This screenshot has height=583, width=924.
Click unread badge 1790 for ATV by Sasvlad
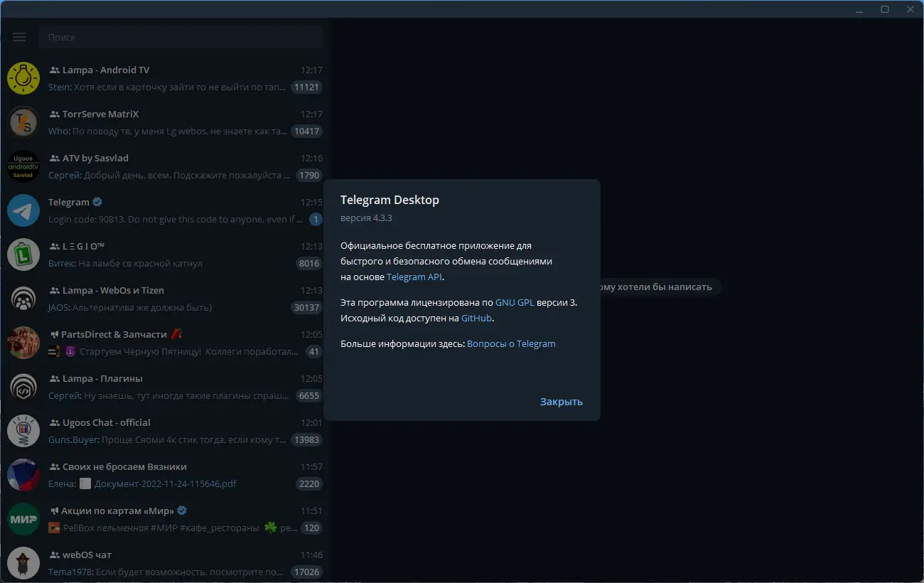[309, 176]
